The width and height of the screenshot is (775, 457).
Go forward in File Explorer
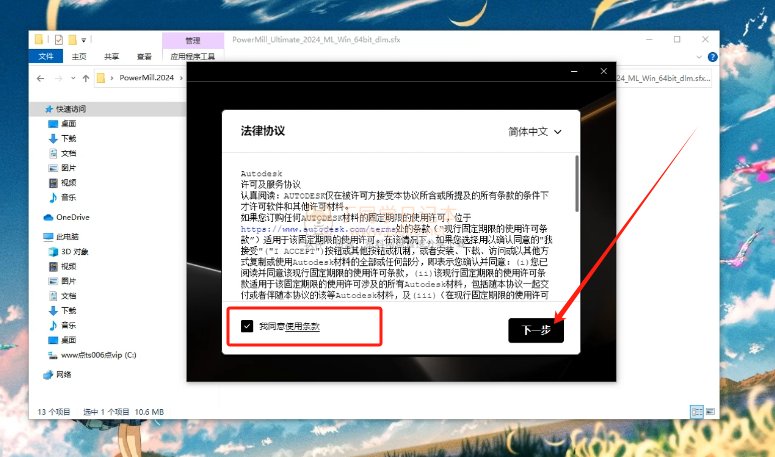(x=58, y=78)
